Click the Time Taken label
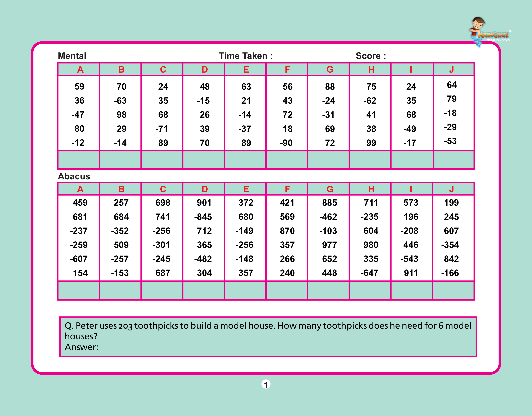 pos(246,56)
